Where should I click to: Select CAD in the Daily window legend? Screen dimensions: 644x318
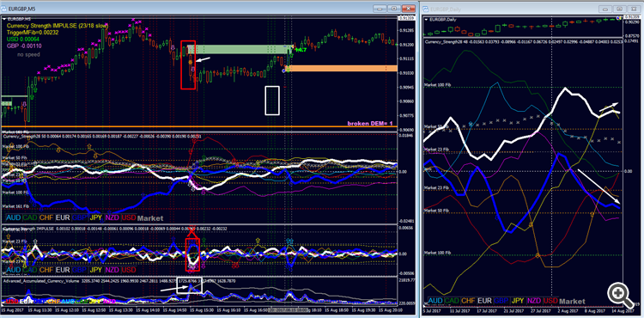point(452,301)
